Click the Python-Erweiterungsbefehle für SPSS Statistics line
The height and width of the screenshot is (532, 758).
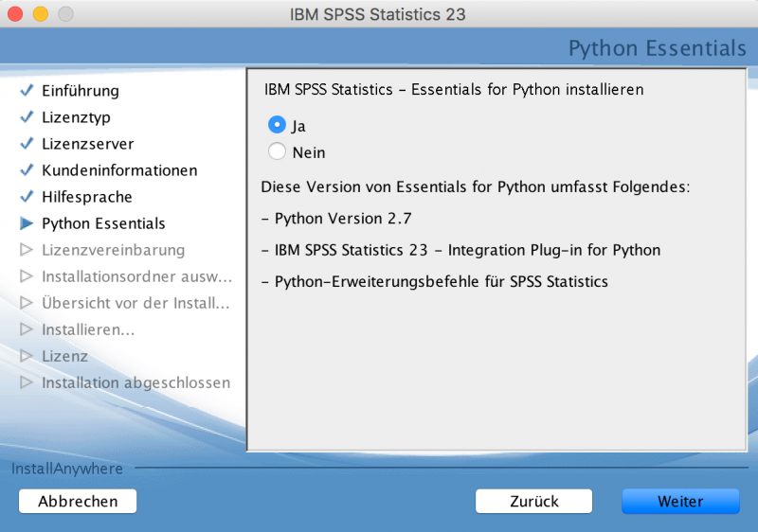click(435, 281)
